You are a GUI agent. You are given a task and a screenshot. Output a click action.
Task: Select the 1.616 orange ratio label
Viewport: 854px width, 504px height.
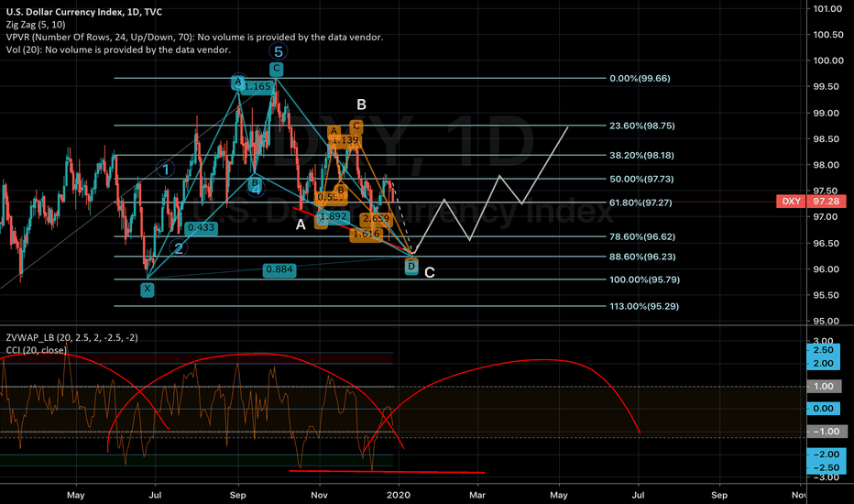tap(366, 235)
